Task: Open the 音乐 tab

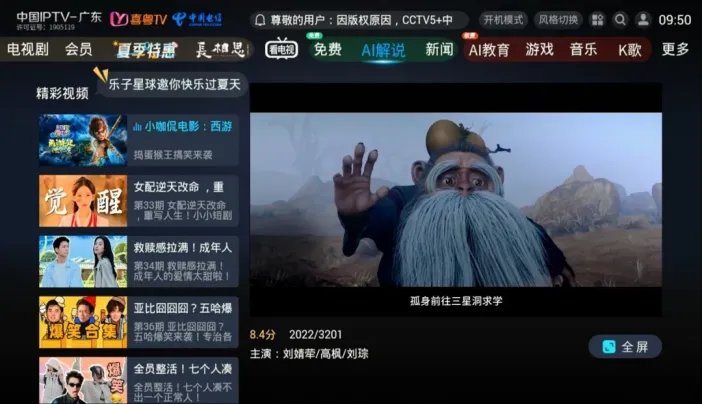Action: coord(583,49)
